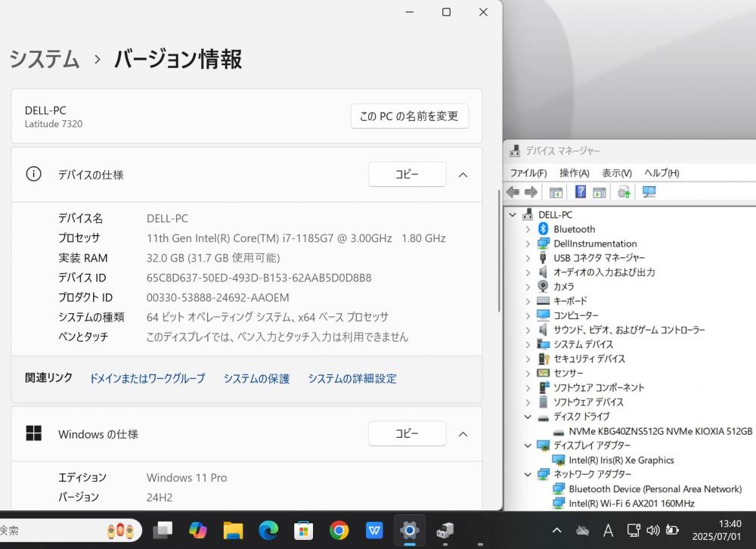Click the taskbar search box
The width and height of the screenshot is (756, 549).
(x=70, y=531)
